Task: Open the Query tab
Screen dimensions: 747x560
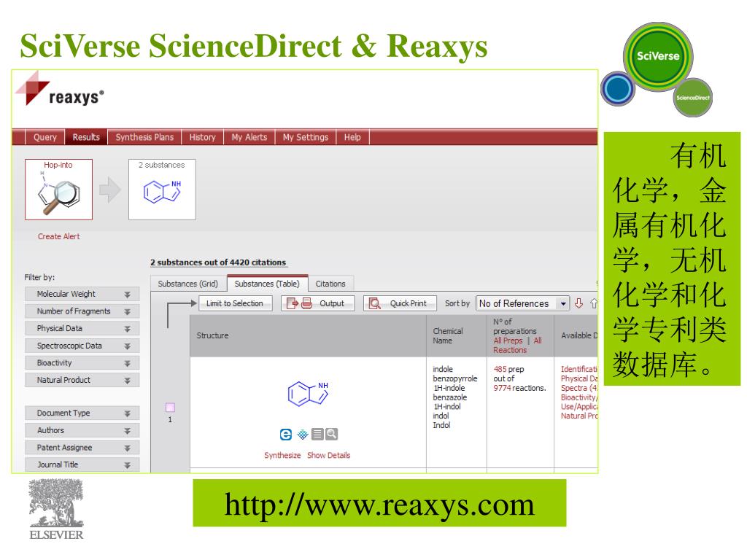Action: tap(44, 137)
